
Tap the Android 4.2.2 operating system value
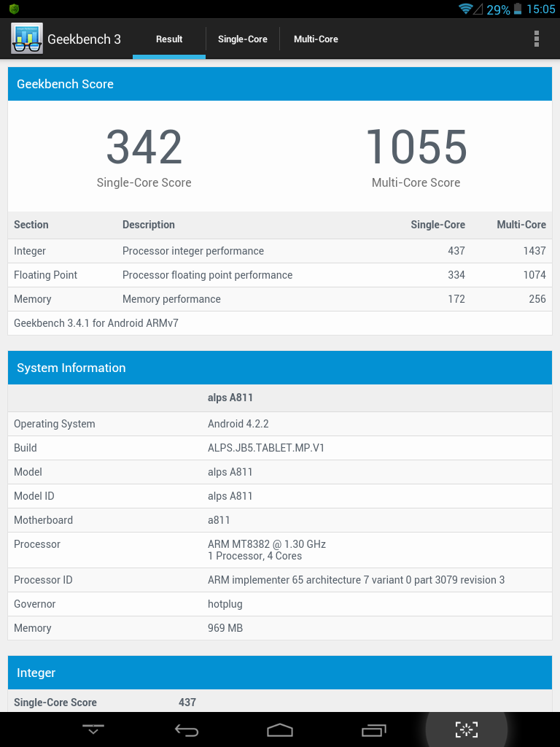coord(238,424)
